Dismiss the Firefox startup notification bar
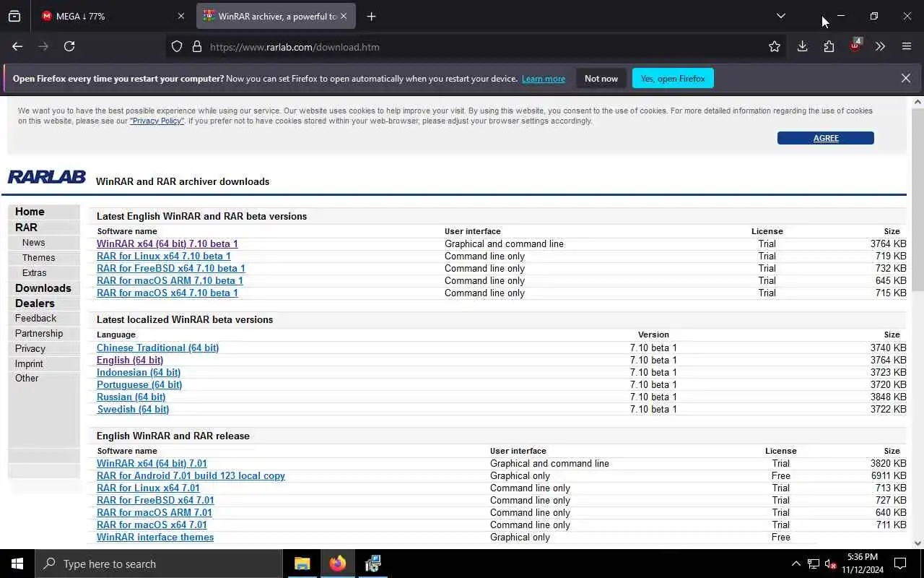924x578 pixels. click(x=905, y=78)
